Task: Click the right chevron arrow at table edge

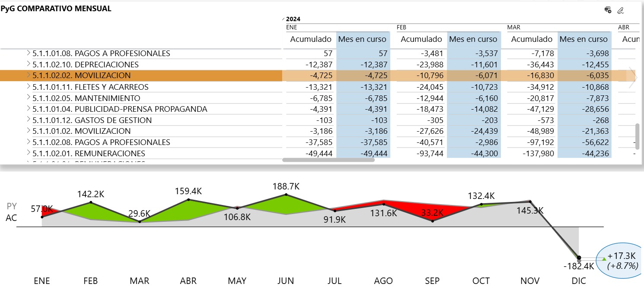Action: (633, 77)
